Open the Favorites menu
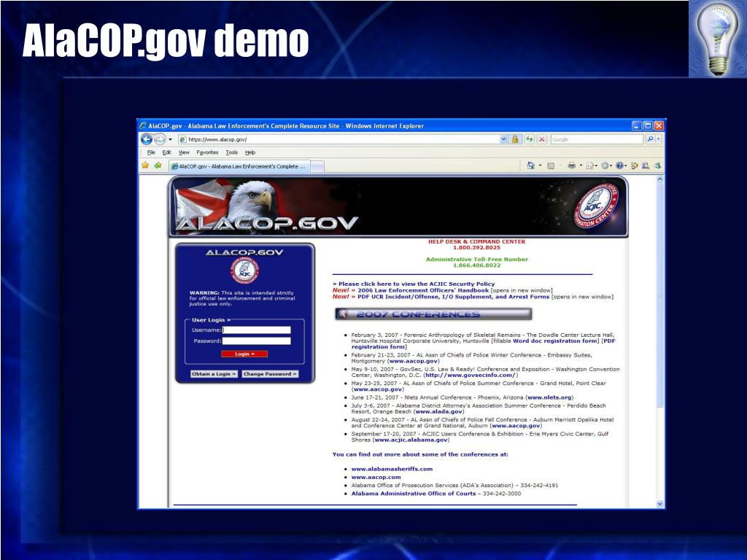747x560 pixels. [x=207, y=152]
